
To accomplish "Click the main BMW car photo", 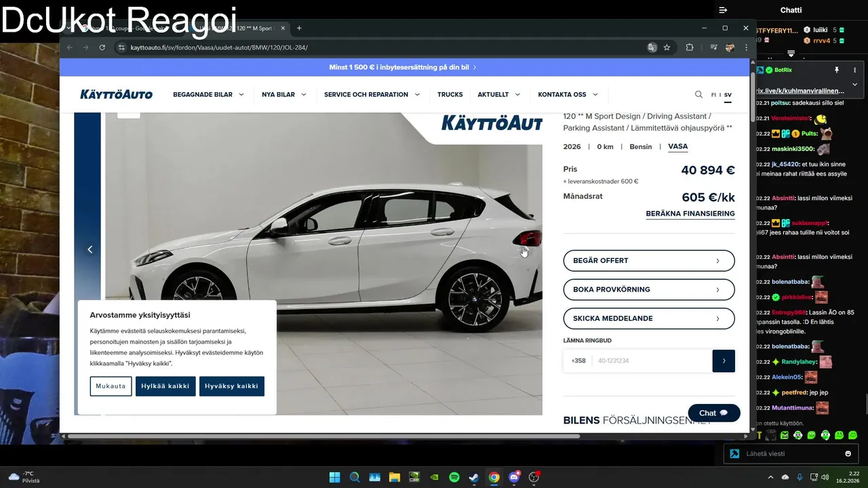I will pos(323,264).
